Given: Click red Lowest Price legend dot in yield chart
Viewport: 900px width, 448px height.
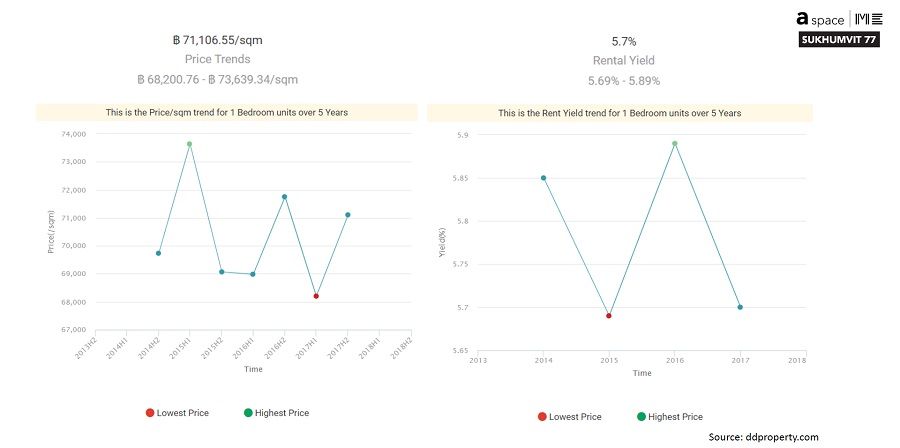Looking at the screenshot, I should pyautogui.click(x=542, y=417).
